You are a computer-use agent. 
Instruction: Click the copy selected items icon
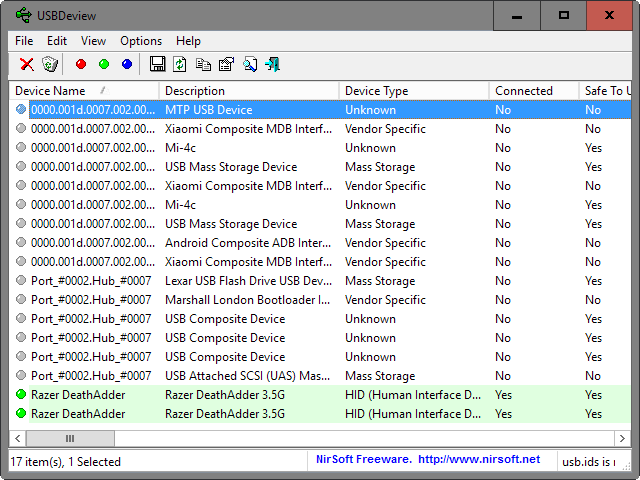coord(203,64)
